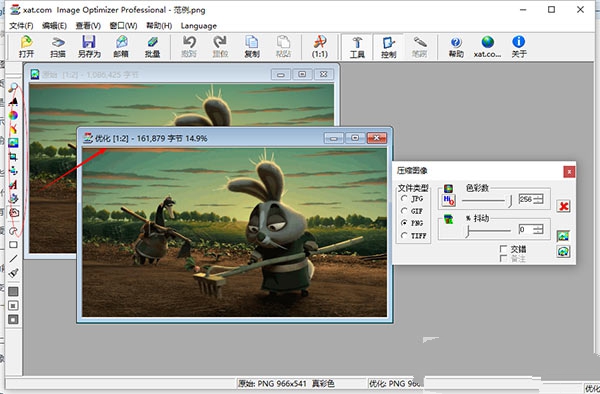Viewport: 600px width, 394px height.
Task: Select the lasso region tool in left toolbar
Action: pos(13,231)
